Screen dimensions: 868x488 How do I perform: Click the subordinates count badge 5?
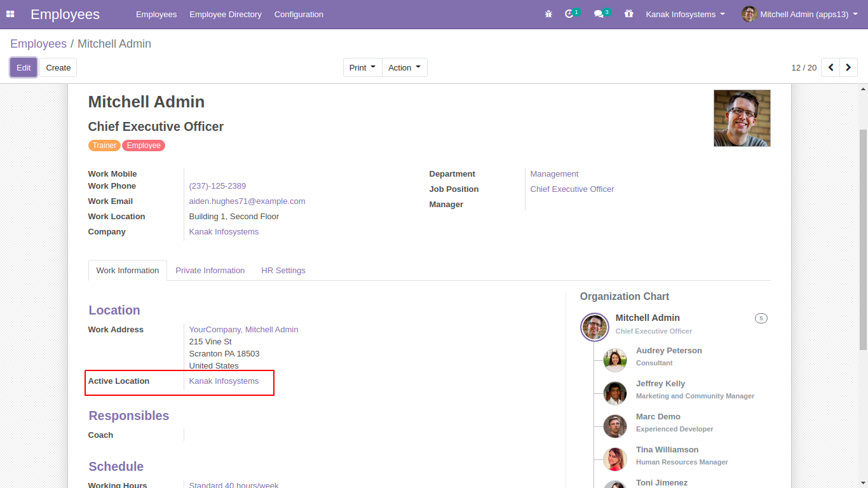coord(761,318)
